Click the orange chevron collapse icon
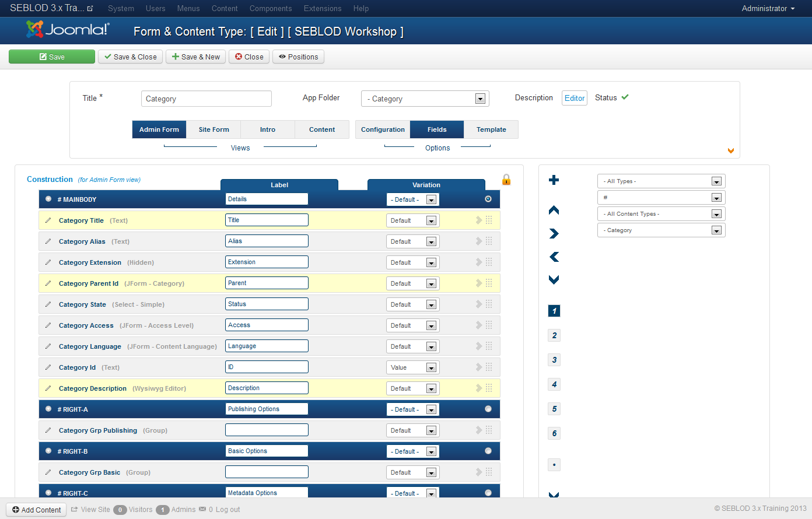 [730, 151]
